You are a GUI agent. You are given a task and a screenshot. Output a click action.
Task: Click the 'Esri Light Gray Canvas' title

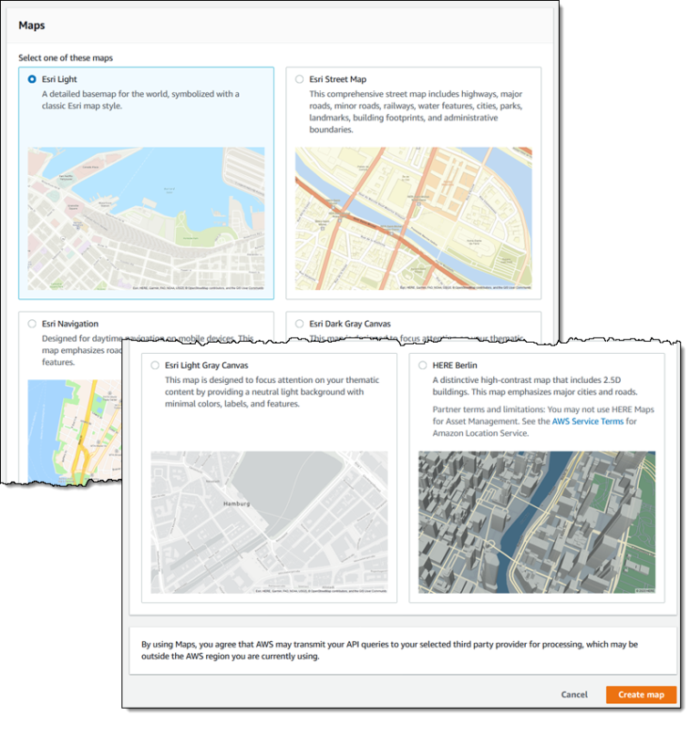pos(206,365)
